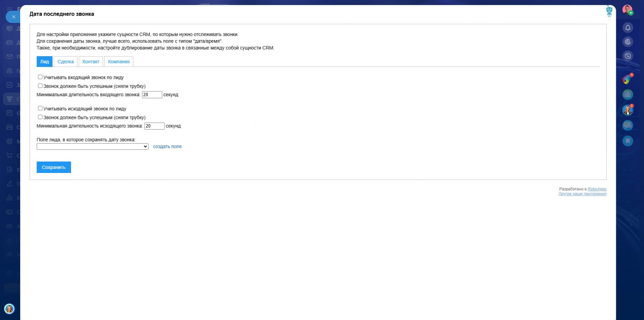Close the slider panel with X button
644x320 pixels.
pos(13,17)
